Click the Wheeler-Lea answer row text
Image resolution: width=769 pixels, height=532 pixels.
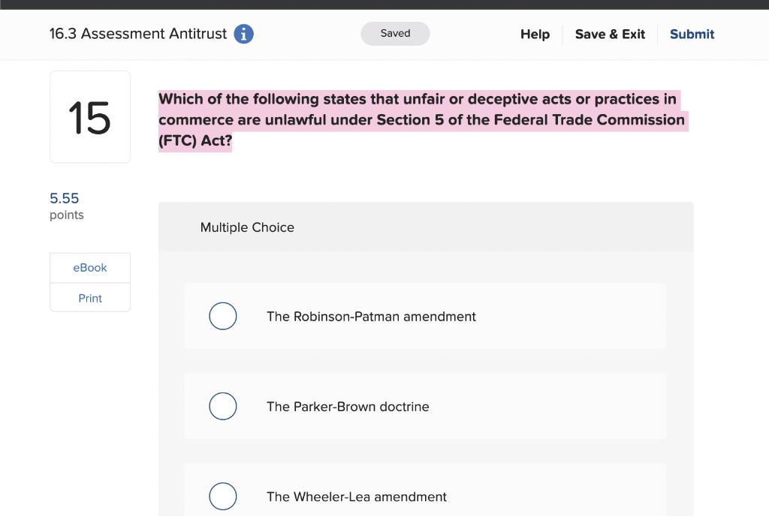(x=357, y=496)
